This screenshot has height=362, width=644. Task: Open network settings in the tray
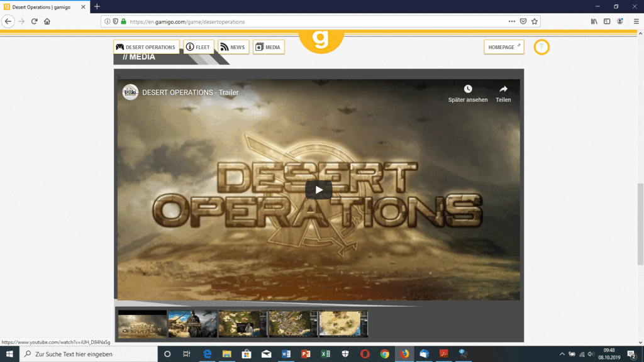pos(581,354)
